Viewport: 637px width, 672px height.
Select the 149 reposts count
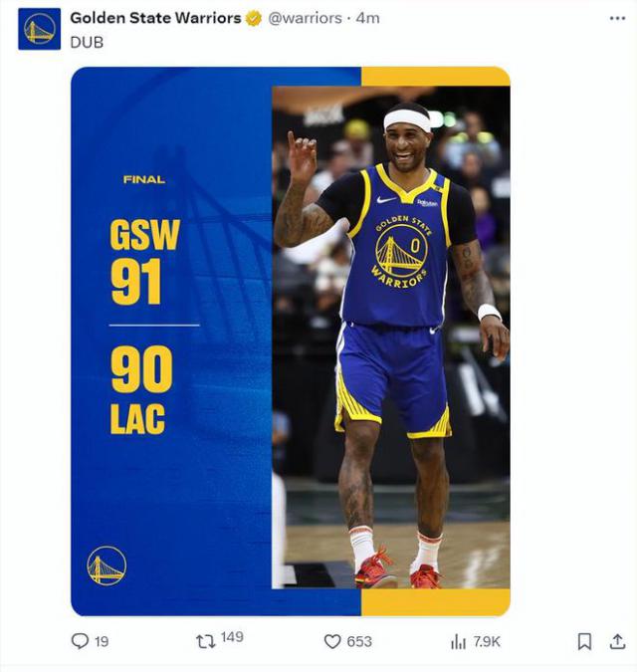point(232,637)
